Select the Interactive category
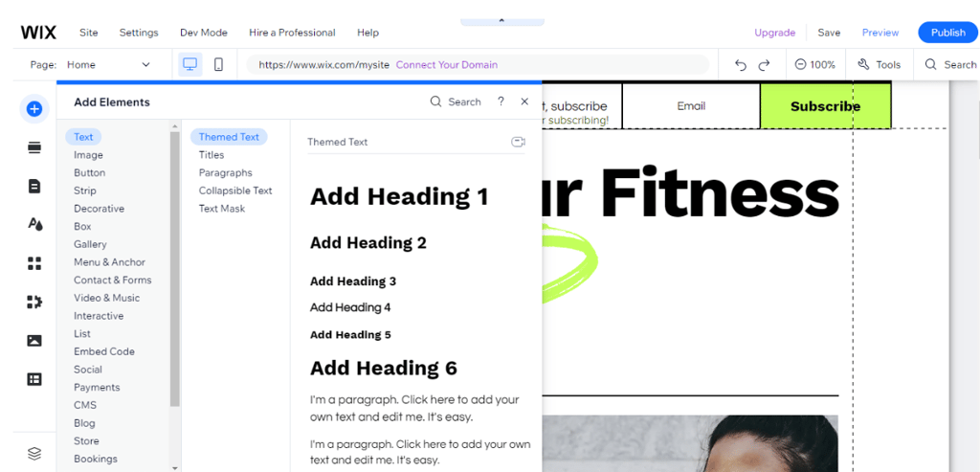The image size is (980, 472). click(x=99, y=316)
